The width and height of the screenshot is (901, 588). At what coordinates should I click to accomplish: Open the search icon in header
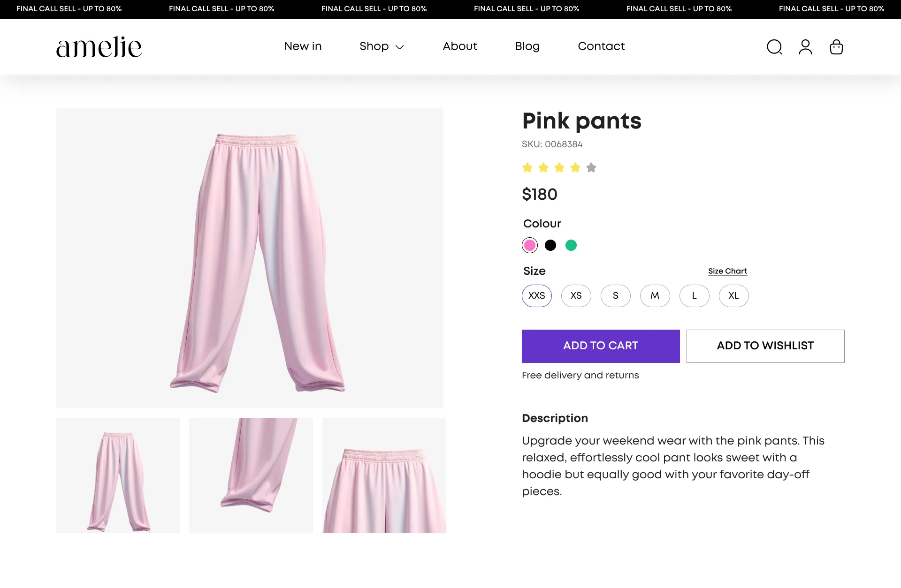(774, 47)
